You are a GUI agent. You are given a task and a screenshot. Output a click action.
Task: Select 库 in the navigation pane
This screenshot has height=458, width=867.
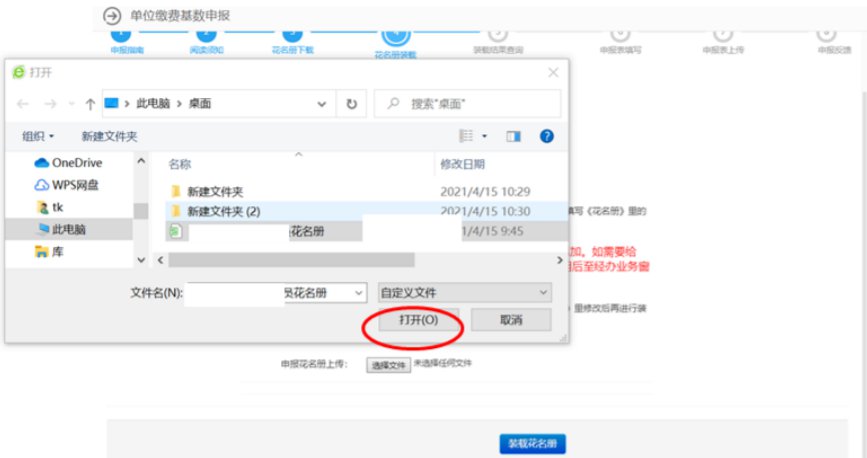click(x=49, y=252)
